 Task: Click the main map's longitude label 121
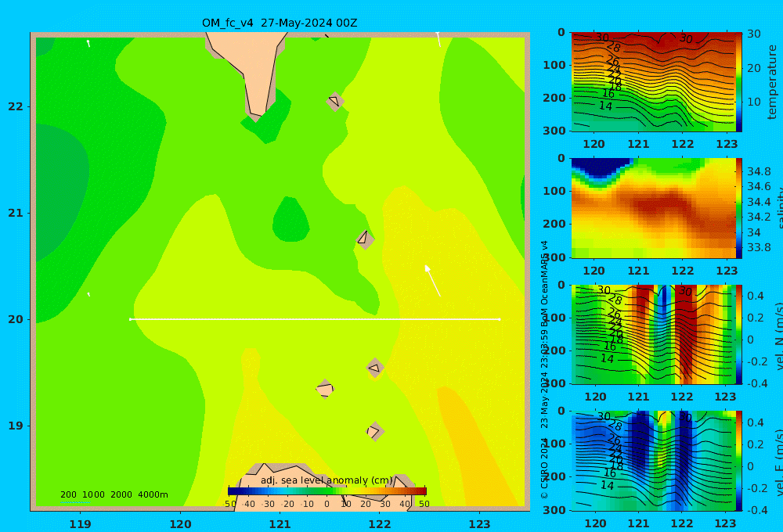pos(280,524)
